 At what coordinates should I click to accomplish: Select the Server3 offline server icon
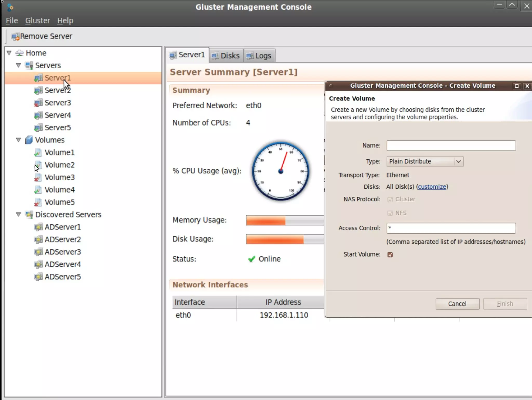38,103
